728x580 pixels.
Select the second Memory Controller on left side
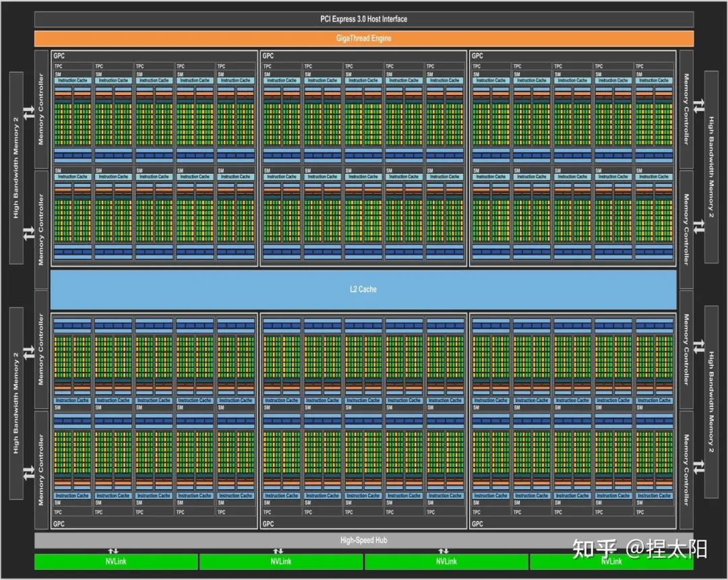point(41,230)
